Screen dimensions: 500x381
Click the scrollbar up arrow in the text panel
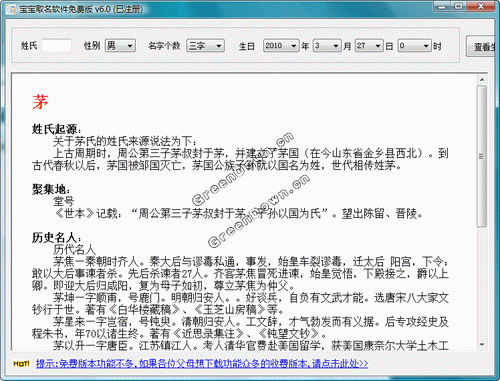point(482,80)
